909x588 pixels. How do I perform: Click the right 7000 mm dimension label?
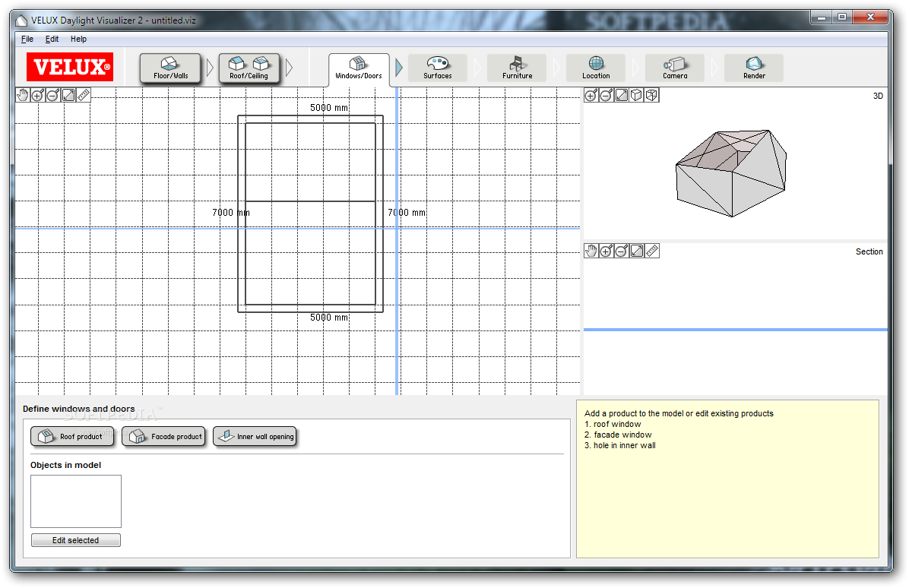pyautogui.click(x=407, y=213)
